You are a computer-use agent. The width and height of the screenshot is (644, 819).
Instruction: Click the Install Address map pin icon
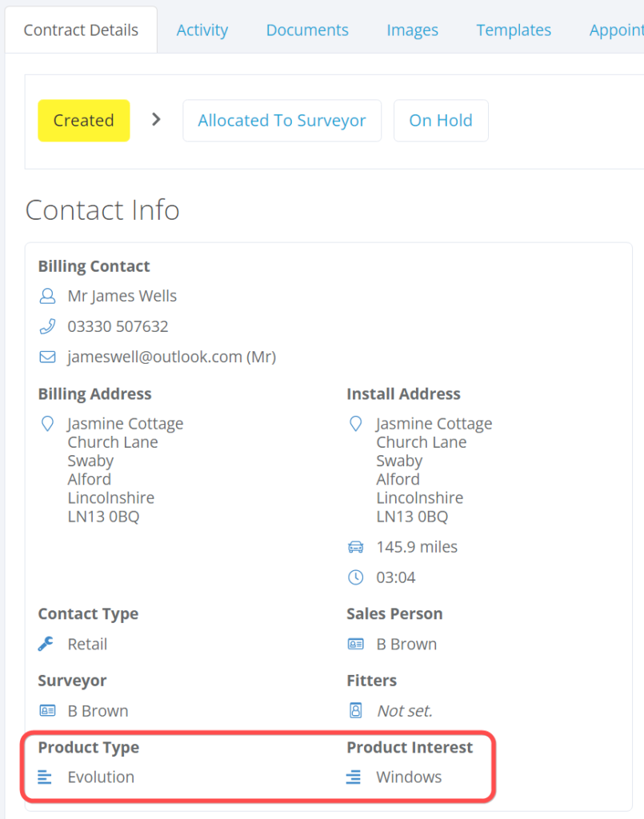[x=356, y=424]
